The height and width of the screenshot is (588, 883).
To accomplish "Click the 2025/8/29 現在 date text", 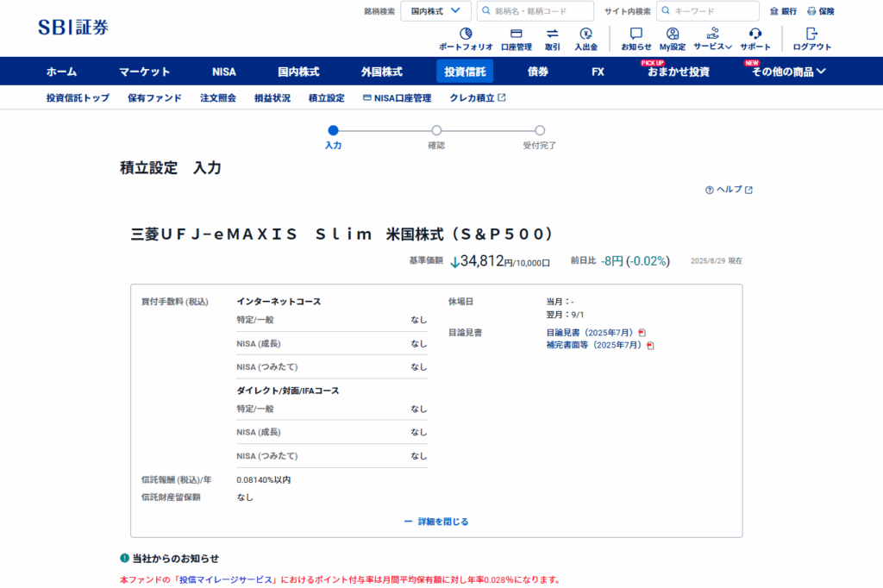I will pos(717,260).
